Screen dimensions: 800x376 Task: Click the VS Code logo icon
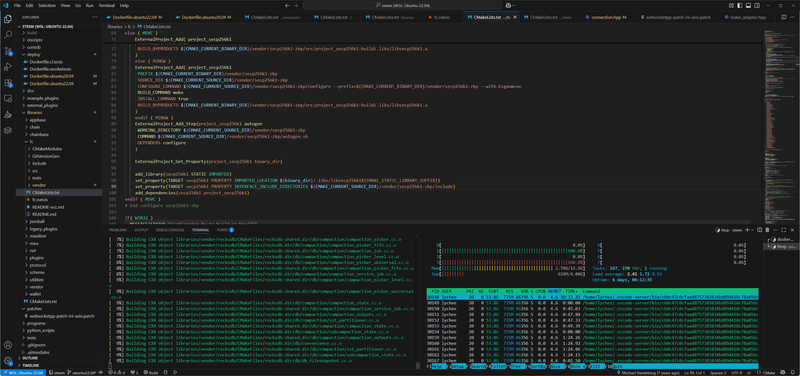tap(5, 5)
